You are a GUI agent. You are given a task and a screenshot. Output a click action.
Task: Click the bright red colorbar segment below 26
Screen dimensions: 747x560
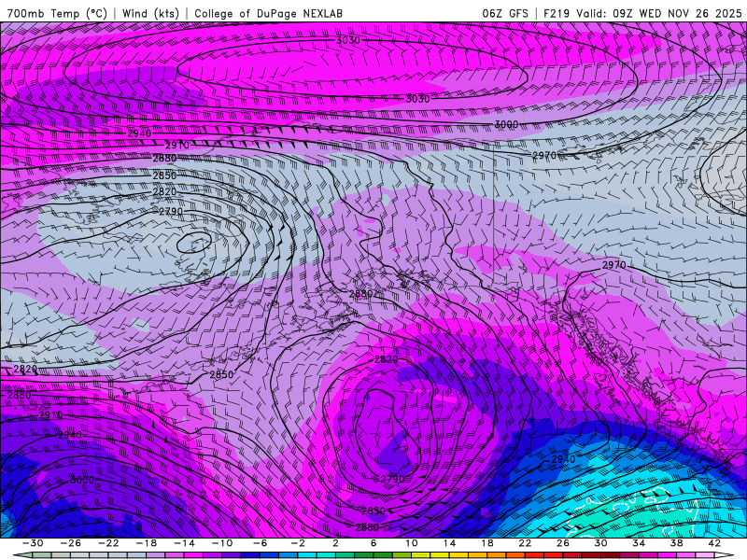tap(553, 555)
